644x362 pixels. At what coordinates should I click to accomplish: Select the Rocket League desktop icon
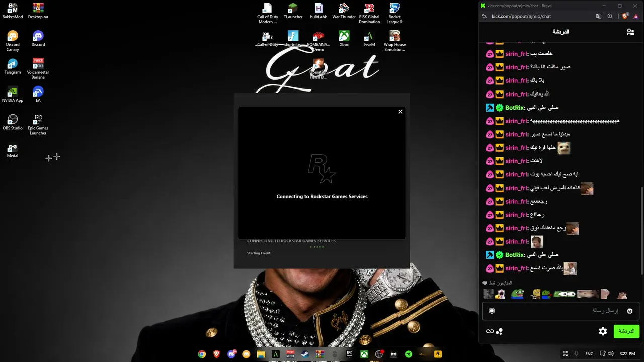pyautogui.click(x=395, y=13)
